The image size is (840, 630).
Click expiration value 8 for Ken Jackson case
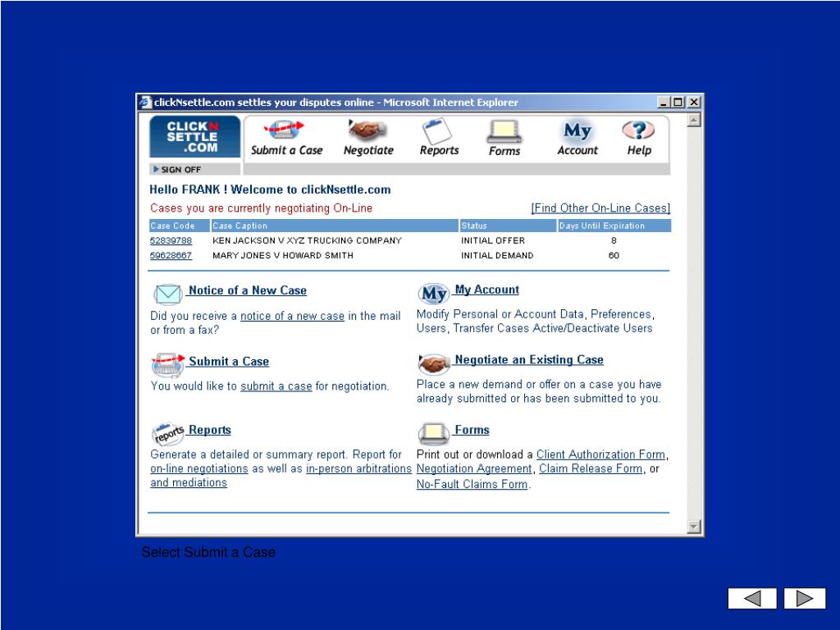[614, 240]
